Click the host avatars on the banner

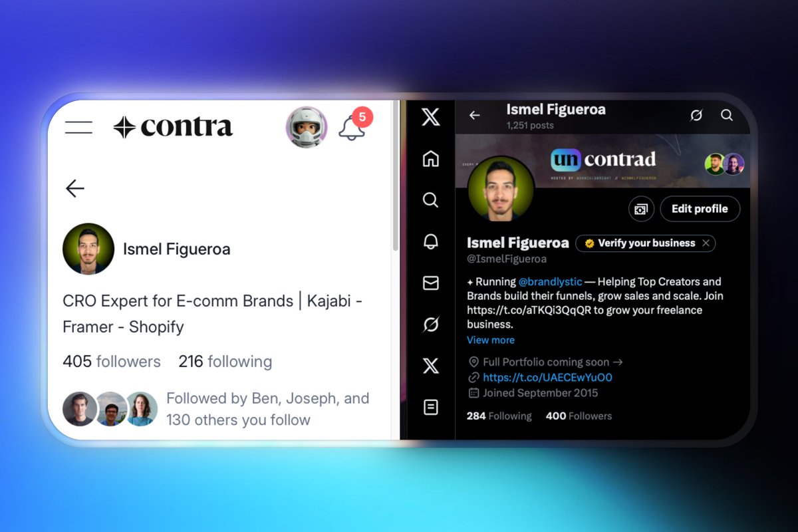[x=724, y=164]
